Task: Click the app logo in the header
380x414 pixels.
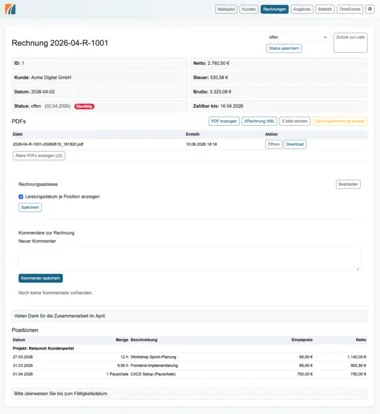Action: point(10,9)
